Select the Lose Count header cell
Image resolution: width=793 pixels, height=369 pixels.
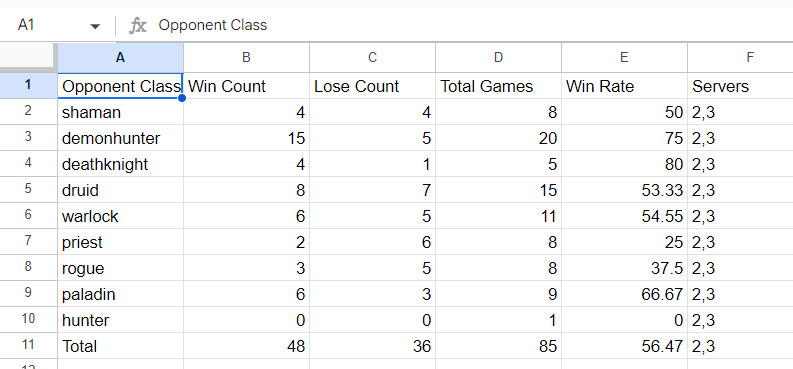(372, 86)
